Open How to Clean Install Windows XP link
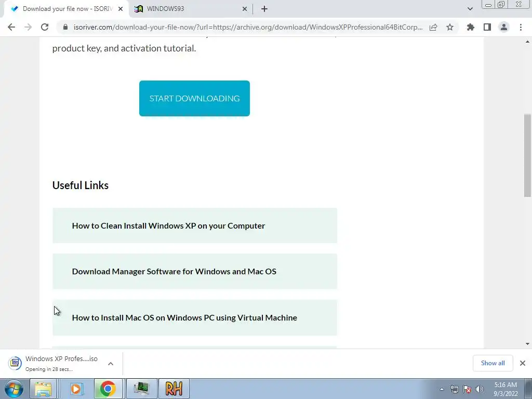532x399 pixels. [195, 225]
